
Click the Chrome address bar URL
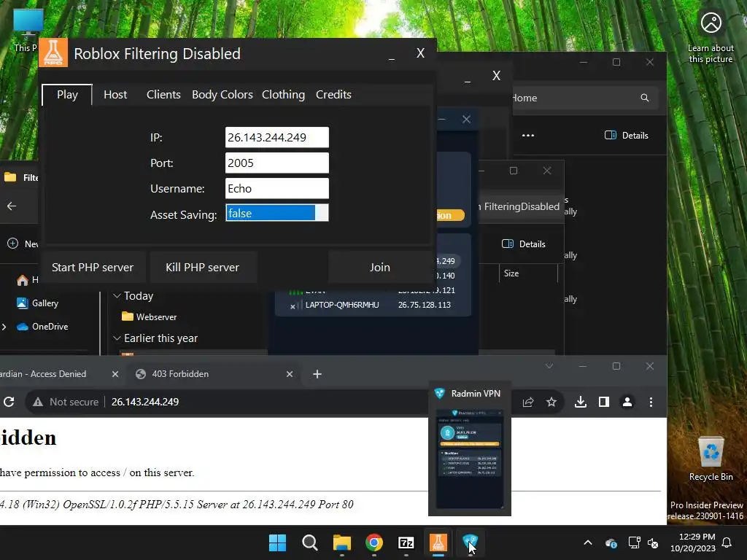tap(145, 402)
